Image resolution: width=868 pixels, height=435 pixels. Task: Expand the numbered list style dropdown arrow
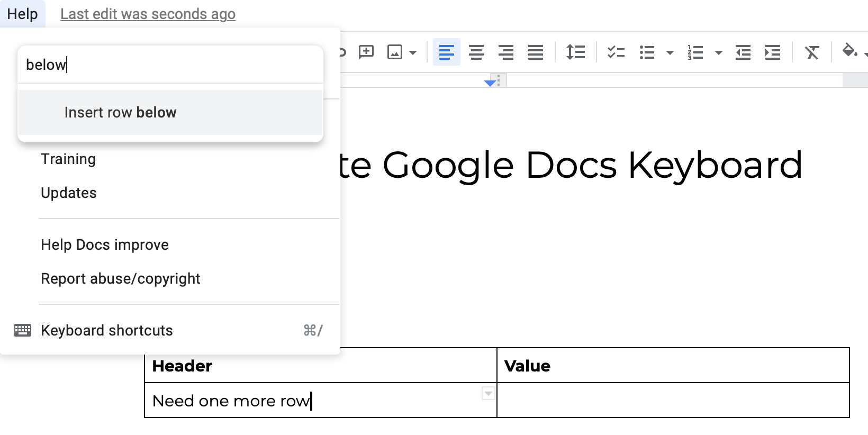[x=718, y=52]
